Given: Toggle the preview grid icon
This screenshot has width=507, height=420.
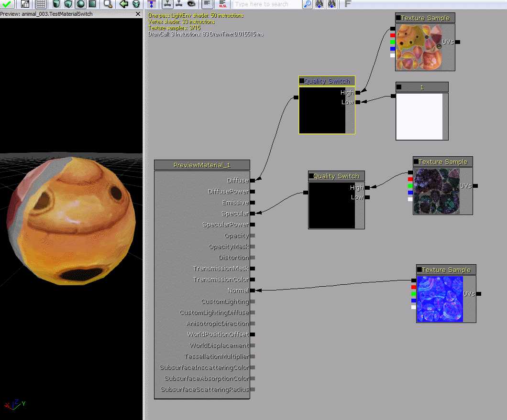Looking at the screenshot, I should (41, 4).
